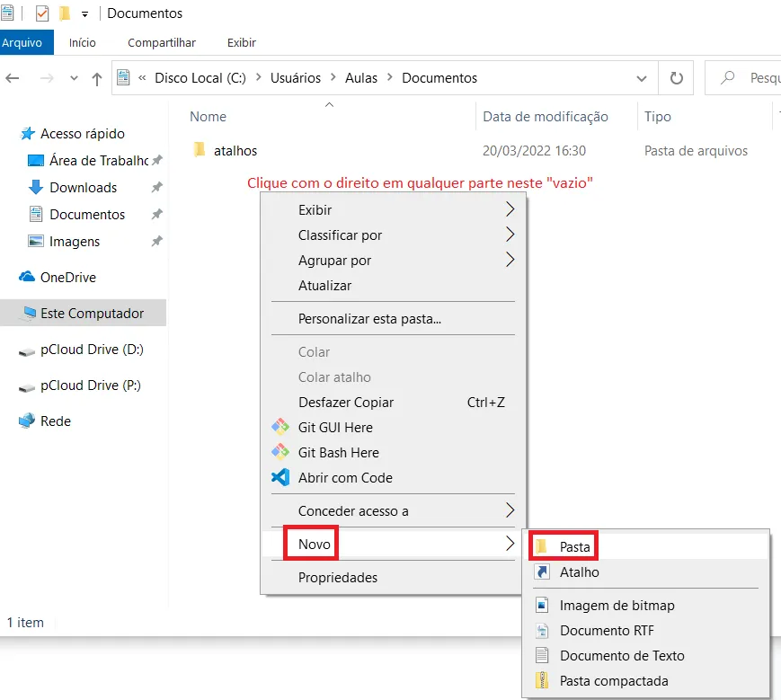Click the new folder icon in title bar
781x700 pixels.
[64, 13]
